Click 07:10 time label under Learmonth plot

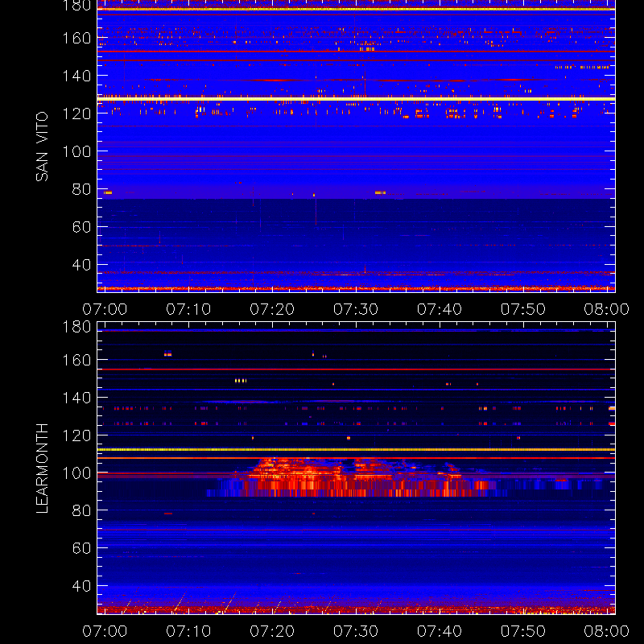[188, 631]
